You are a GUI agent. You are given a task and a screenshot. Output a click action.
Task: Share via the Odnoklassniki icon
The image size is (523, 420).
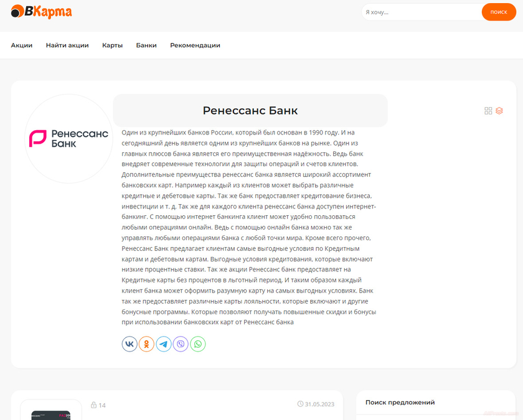[146, 343]
